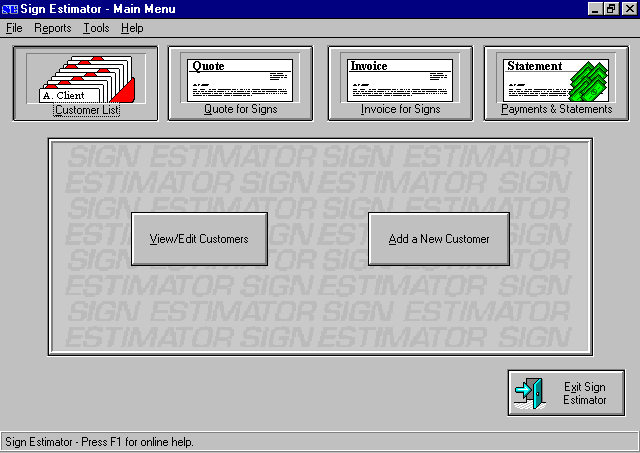
Task: Open the File menu
Action: pos(14,28)
